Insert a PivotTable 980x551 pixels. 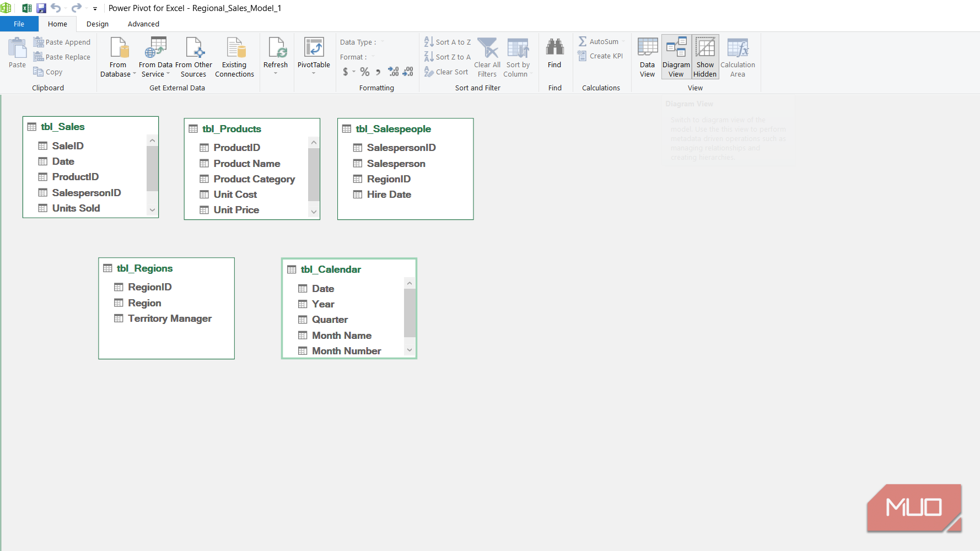pos(314,53)
